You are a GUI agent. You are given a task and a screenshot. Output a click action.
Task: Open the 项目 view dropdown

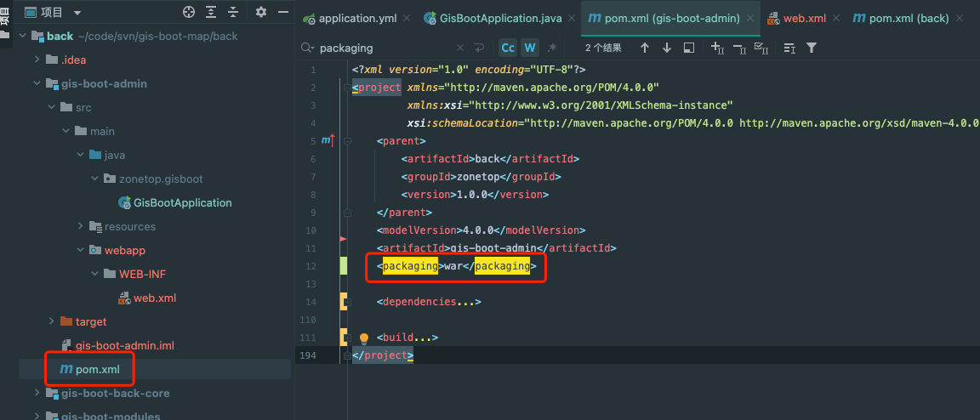click(77, 13)
